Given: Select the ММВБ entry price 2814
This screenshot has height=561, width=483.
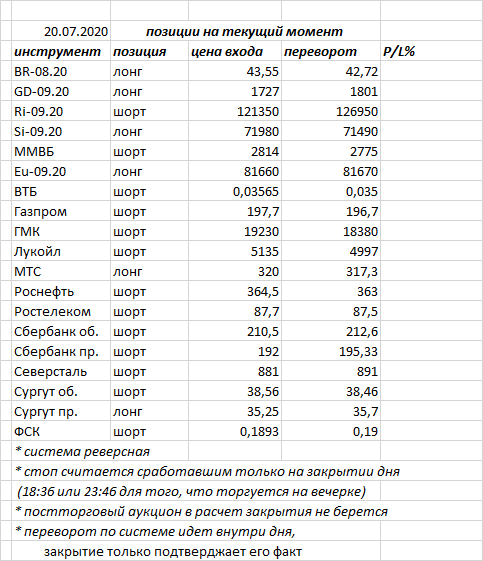Looking at the screenshot, I should pyautogui.click(x=235, y=152).
